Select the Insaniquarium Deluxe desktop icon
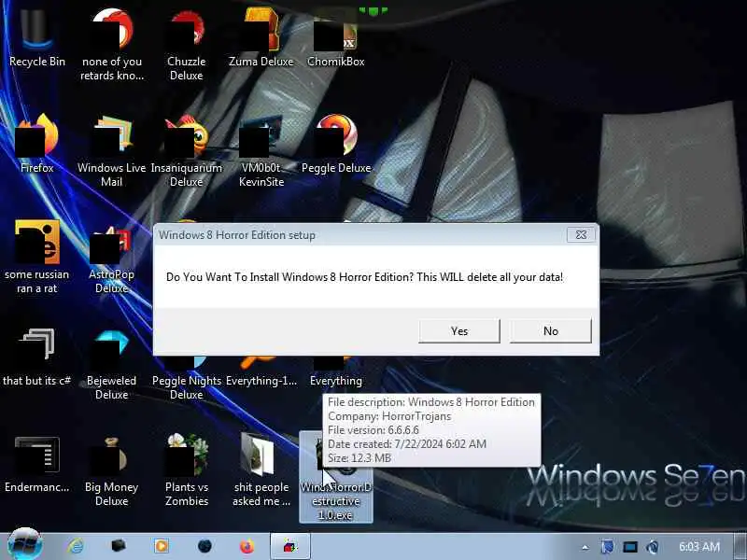The height and width of the screenshot is (560, 747). click(186, 150)
